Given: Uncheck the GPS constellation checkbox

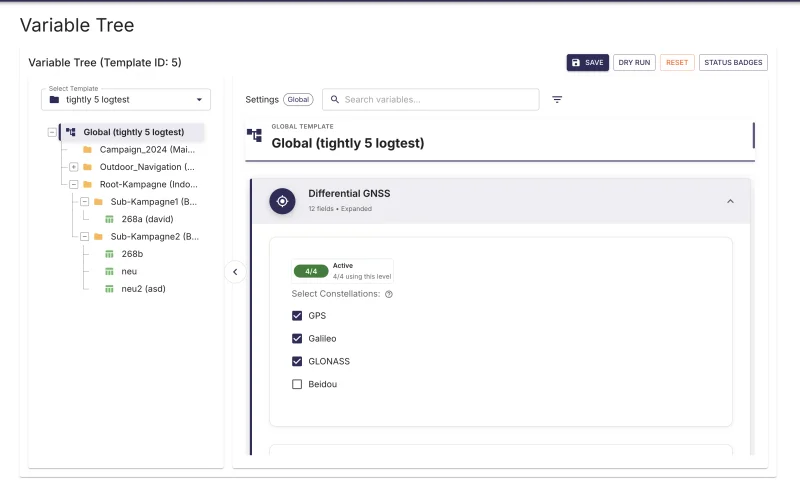Looking at the screenshot, I should [x=297, y=315].
